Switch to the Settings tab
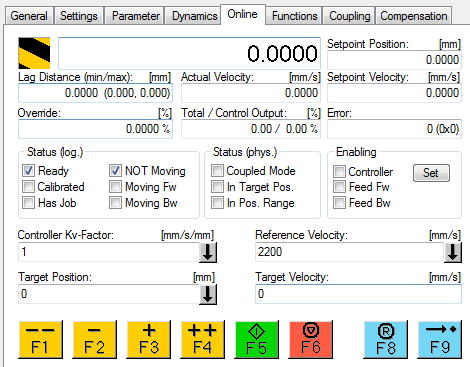Viewport: 470px width, 367px height. coord(79,16)
